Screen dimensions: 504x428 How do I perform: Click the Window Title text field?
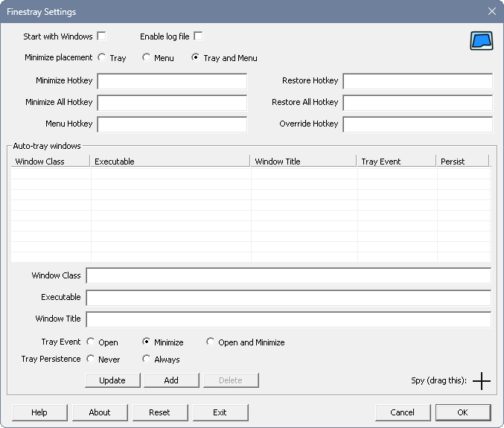(289, 319)
